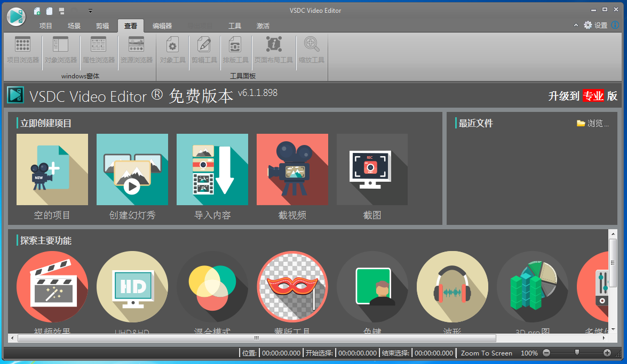This screenshot has height=364, width=627.
Task: Click the 位置 timecode field
Action: [281, 353]
